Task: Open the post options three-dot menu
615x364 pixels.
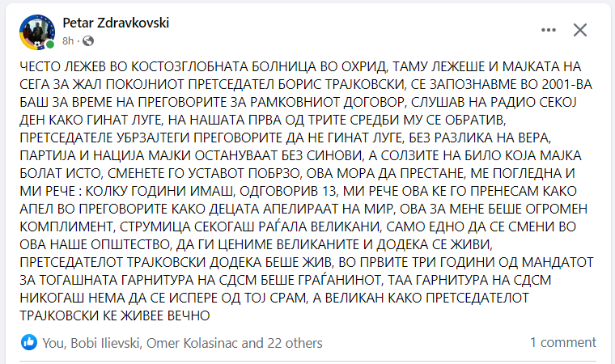Action: pyautogui.click(x=549, y=30)
